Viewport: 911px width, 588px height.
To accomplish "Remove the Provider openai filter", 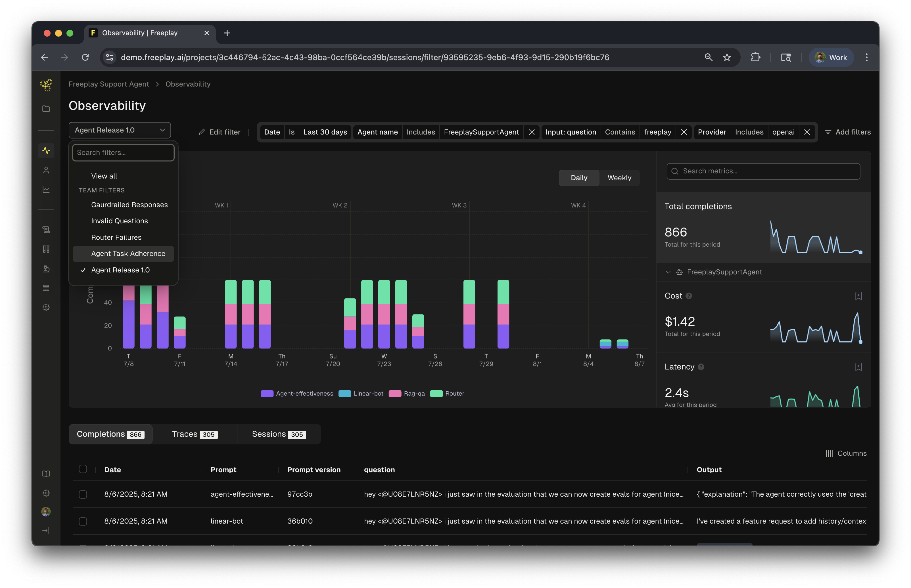I will (807, 132).
